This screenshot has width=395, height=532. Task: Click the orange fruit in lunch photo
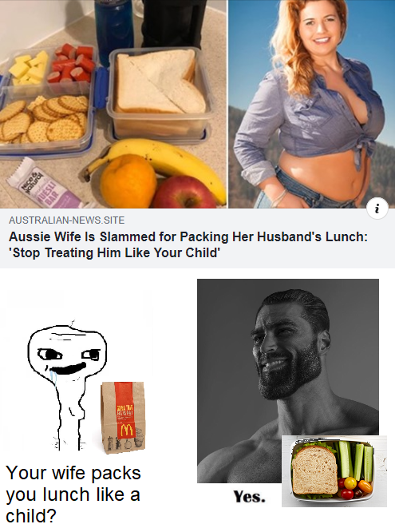(128, 181)
